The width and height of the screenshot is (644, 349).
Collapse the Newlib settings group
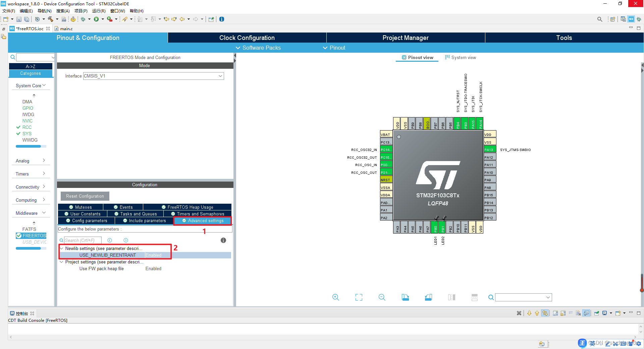(62, 248)
